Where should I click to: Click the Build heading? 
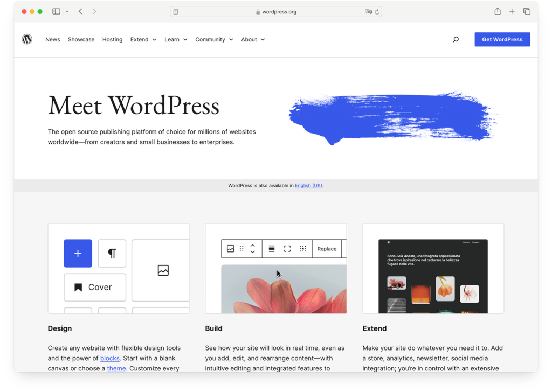tap(213, 328)
